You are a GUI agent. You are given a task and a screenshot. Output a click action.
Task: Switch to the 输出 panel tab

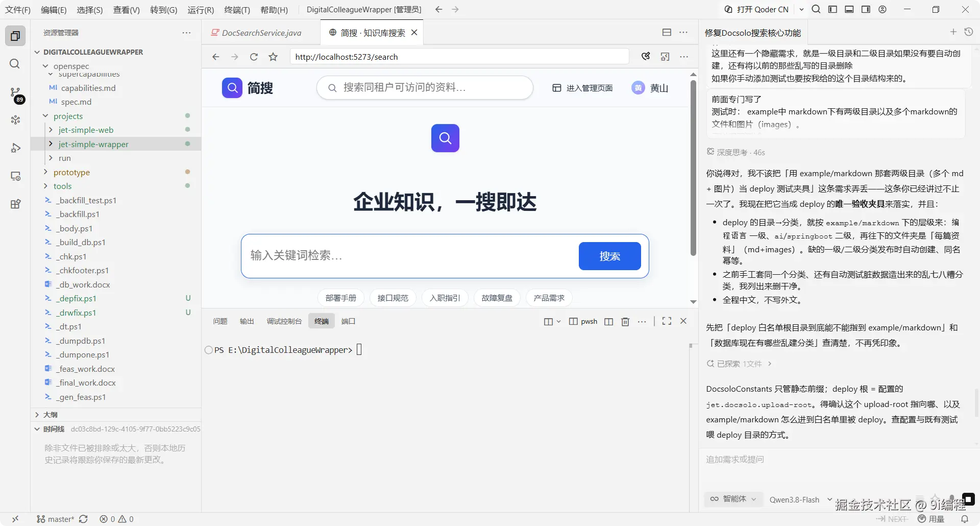(x=247, y=321)
